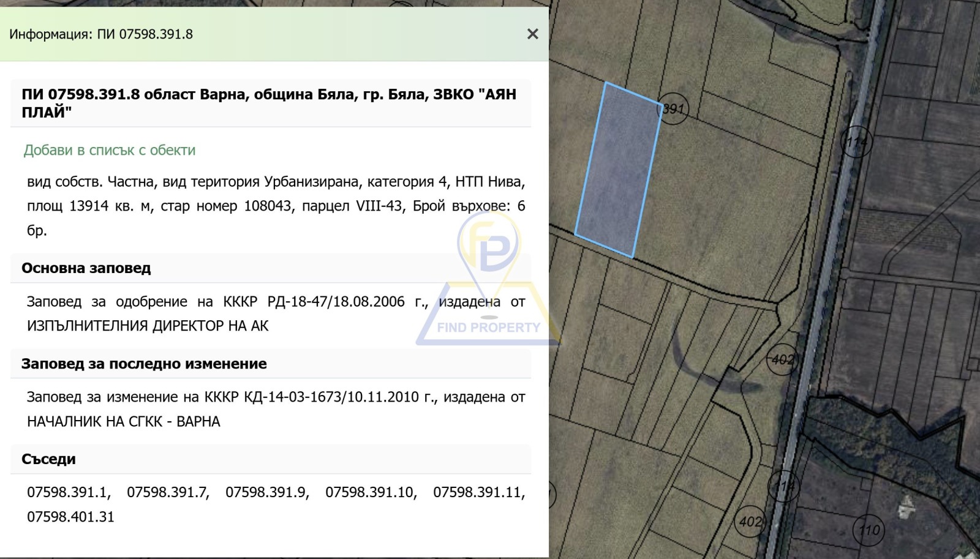The height and width of the screenshot is (559, 980).
Task: Select the highlighted blue parcel on map
Action: (x=619, y=170)
